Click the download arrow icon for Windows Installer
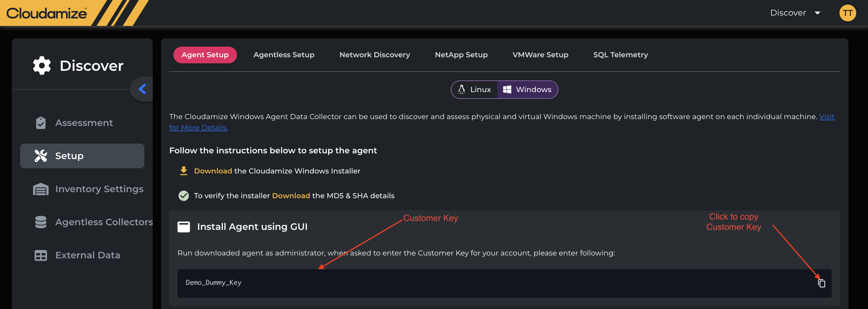 [184, 171]
